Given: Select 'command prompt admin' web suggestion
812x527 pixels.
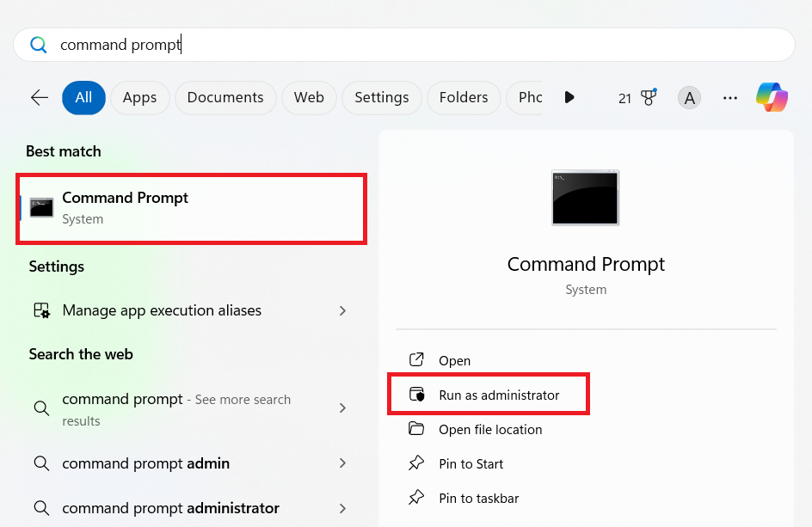Looking at the screenshot, I should 189,463.
